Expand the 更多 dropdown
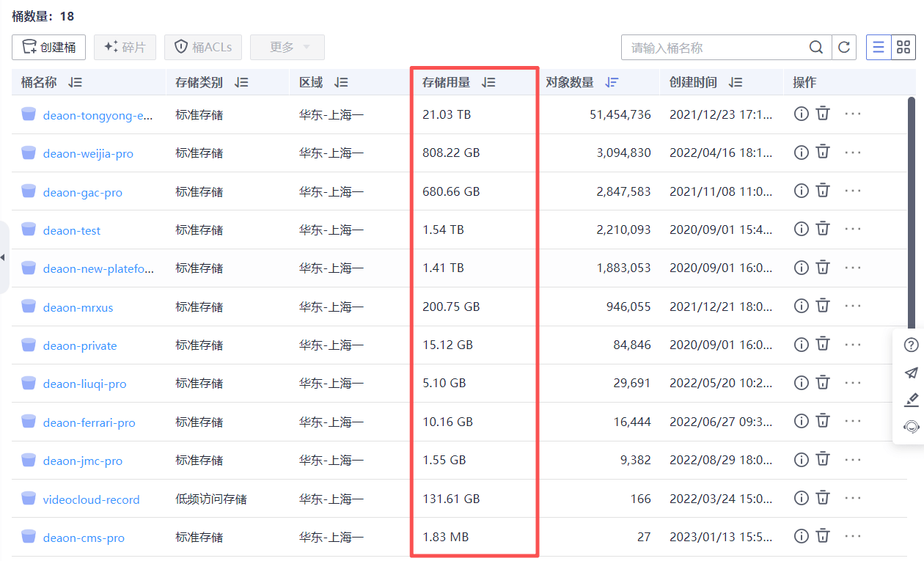This screenshot has height=561, width=924. click(287, 48)
